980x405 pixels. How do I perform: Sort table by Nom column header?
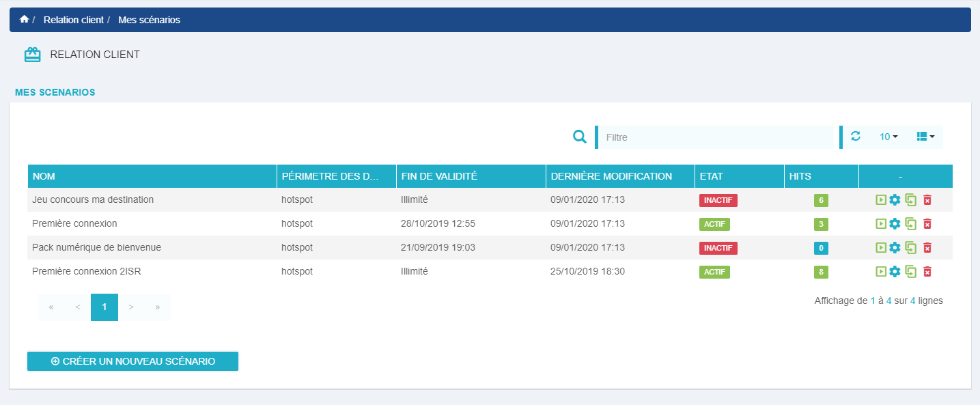[x=152, y=176]
